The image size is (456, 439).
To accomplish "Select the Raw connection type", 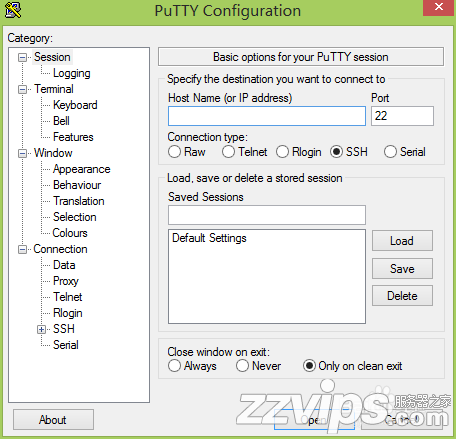I will pos(174,152).
